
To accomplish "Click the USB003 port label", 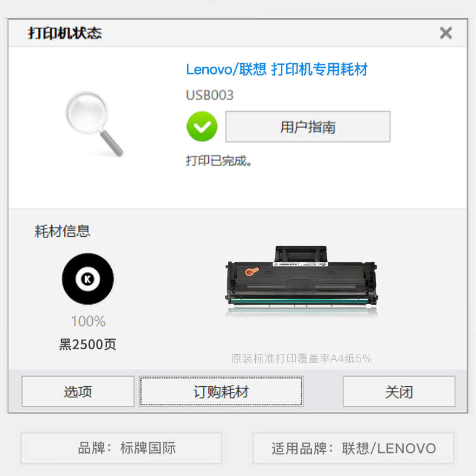I will (x=210, y=95).
